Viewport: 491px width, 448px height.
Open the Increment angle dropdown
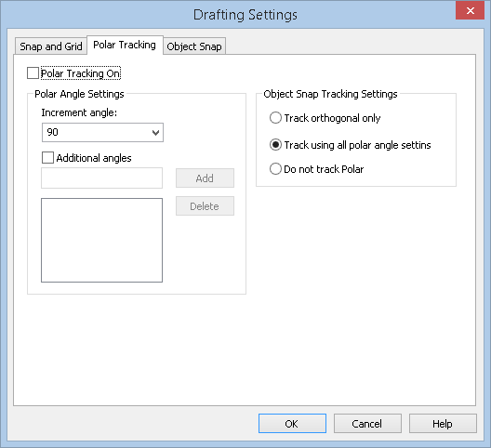102,132
